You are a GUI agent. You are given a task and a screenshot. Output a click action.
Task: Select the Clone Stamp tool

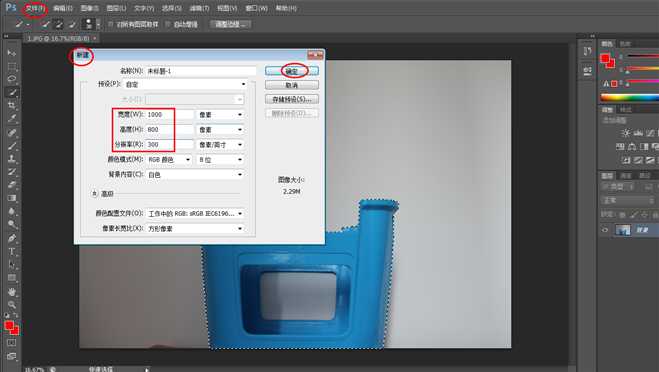[x=12, y=159]
